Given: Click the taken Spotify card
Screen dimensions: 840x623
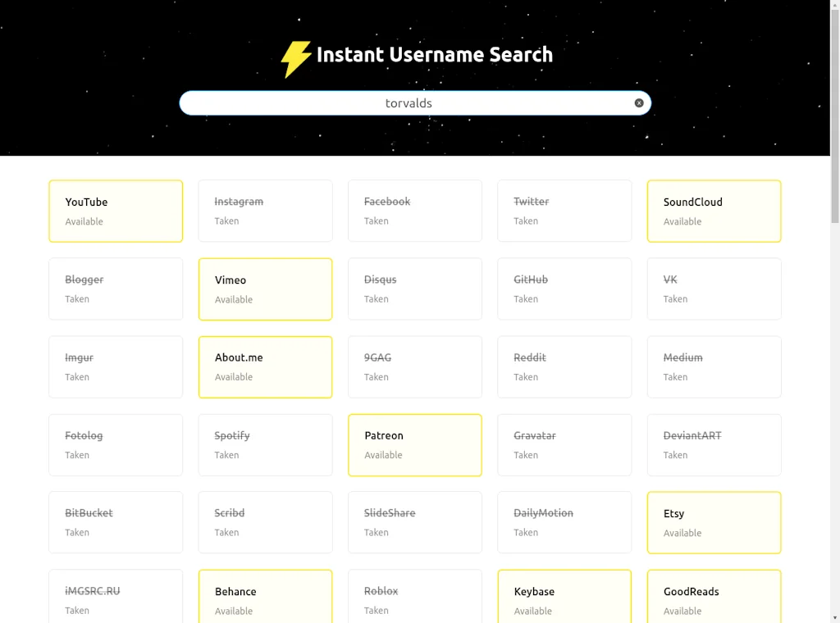Looking at the screenshot, I should 265,444.
